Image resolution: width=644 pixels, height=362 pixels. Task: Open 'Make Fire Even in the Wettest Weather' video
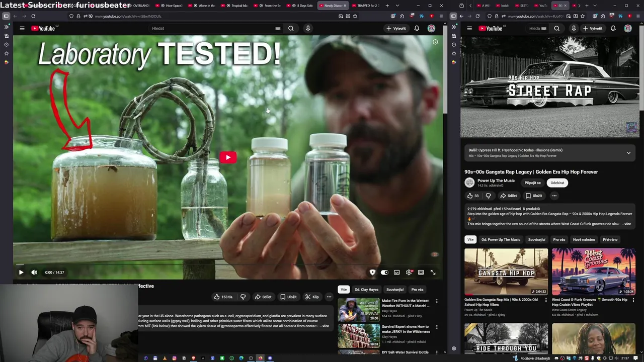[359, 310]
